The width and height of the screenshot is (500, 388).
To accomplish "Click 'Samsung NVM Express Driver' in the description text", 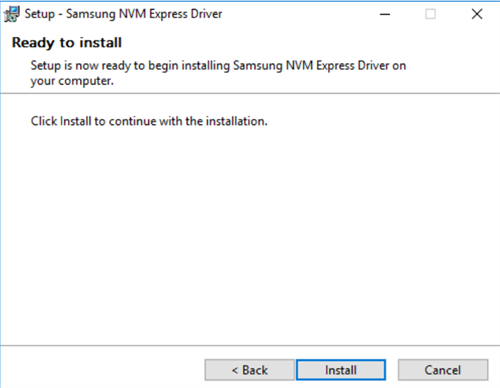I will 311,66.
